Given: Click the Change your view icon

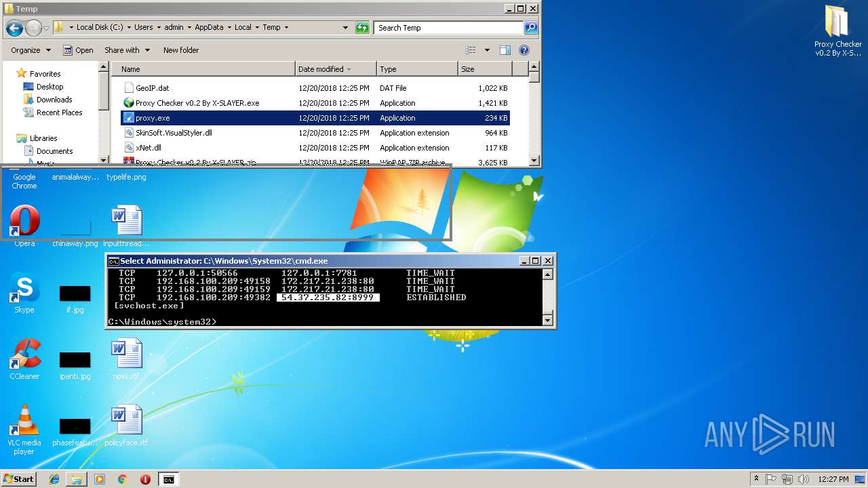Looking at the screenshot, I should (471, 50).
